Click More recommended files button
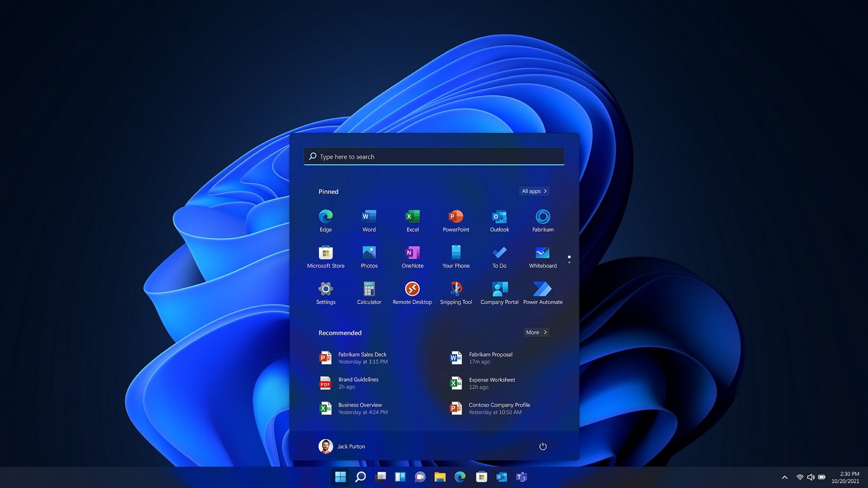868x488 pixels. pyautogui.click(x=536, y=332)
